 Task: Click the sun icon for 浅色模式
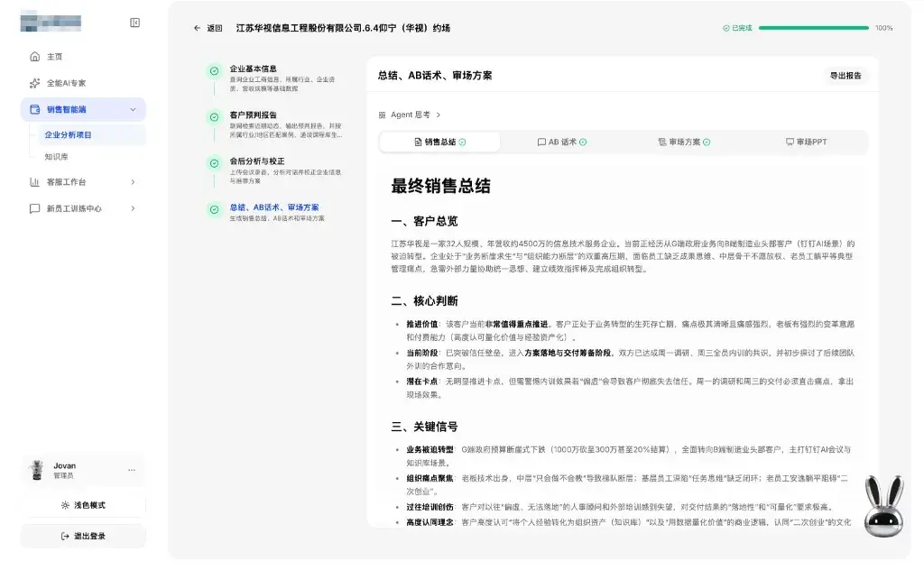65,505
